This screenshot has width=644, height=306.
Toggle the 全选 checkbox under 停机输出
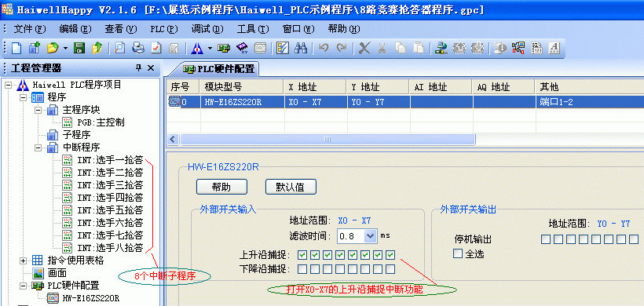[x=458, y=253]
